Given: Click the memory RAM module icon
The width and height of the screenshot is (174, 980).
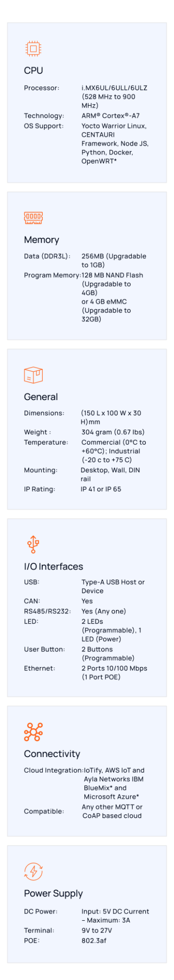Looking at the screenshot, I should pyautogui.click(x=33, y=218).
